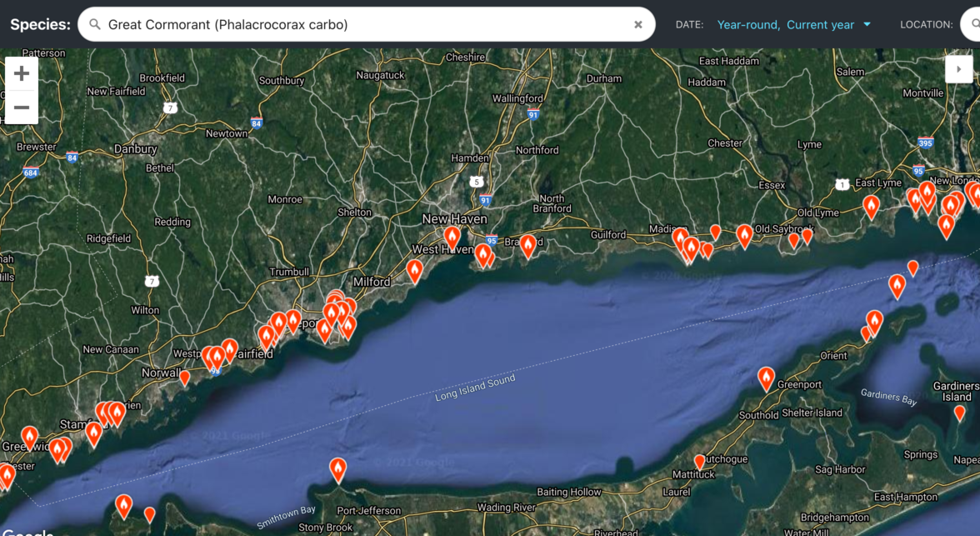Click the magnifier icon in species field
980x536 pixels.
tap(95, 25)
